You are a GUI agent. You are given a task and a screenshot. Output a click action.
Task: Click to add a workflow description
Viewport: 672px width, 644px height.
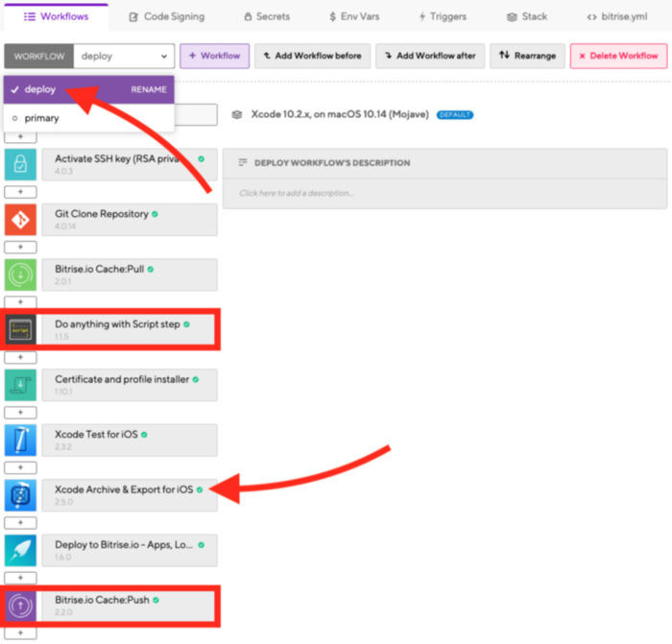tap(444, 193)
